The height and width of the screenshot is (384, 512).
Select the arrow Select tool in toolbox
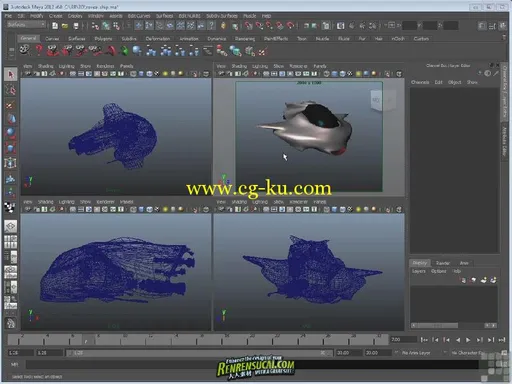click(x=11, y=74)
